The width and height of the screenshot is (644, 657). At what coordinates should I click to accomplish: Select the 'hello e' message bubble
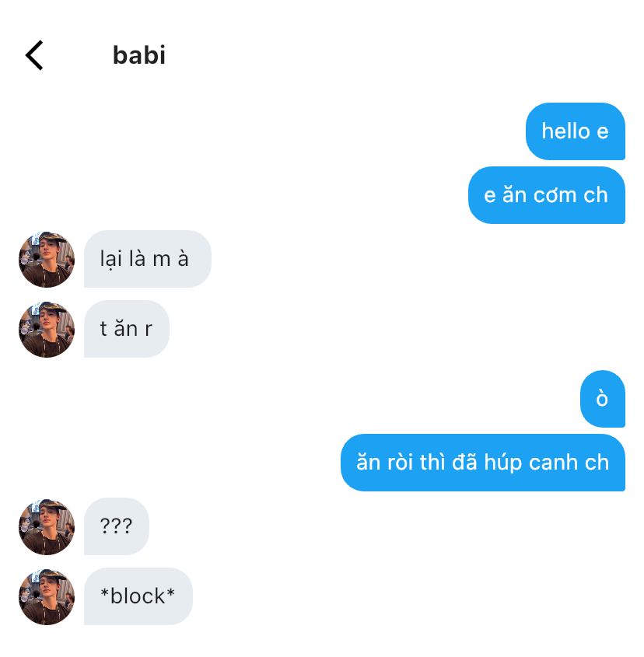pyautogui.click(x=576, y=131)
